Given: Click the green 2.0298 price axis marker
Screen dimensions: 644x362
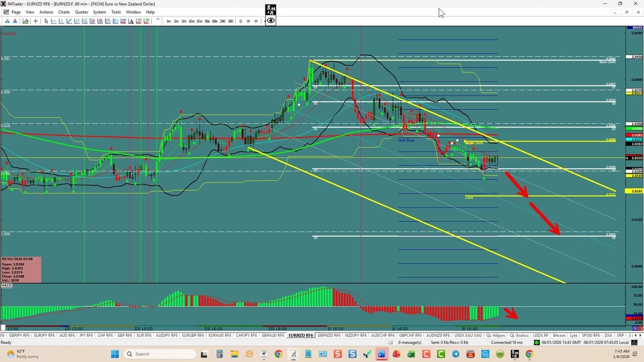Looking at the screenshot, I should [x=635, y=128].
